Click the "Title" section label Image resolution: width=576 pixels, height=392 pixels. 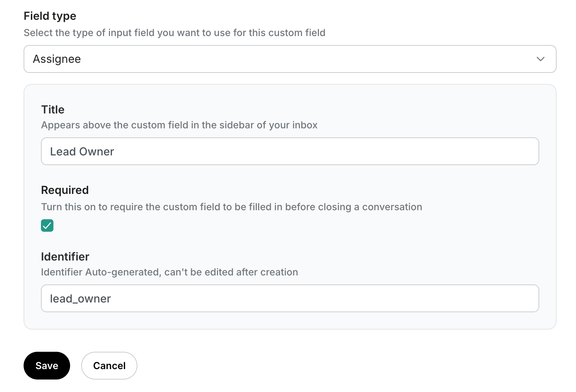click(x=53, y=110)
